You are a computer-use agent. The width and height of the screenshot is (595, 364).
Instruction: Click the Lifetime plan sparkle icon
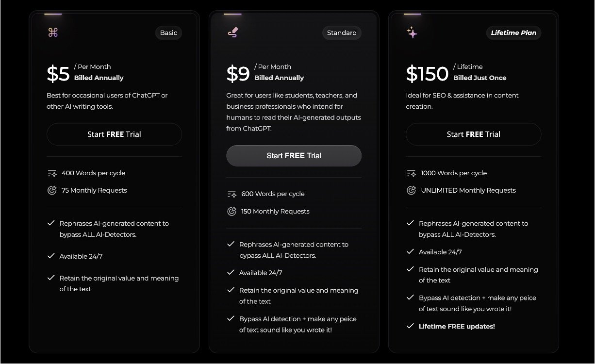pyautogui.click(x=412, y=33)
